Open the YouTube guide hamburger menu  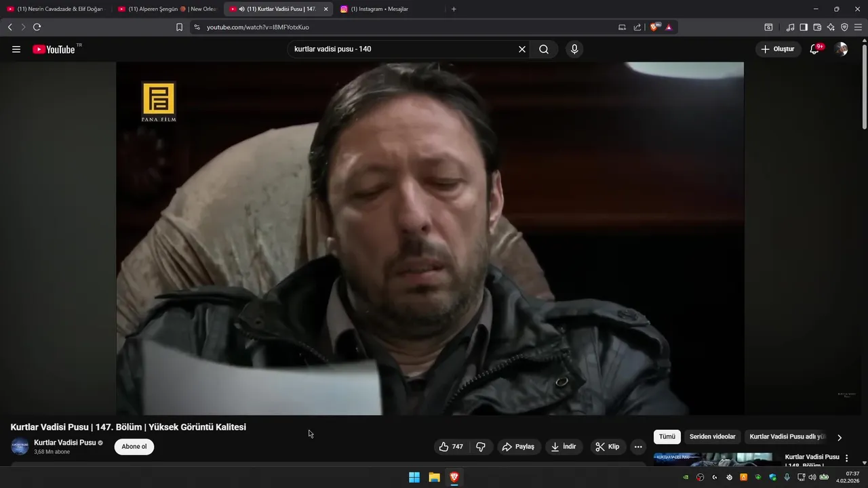pos(16,49)
